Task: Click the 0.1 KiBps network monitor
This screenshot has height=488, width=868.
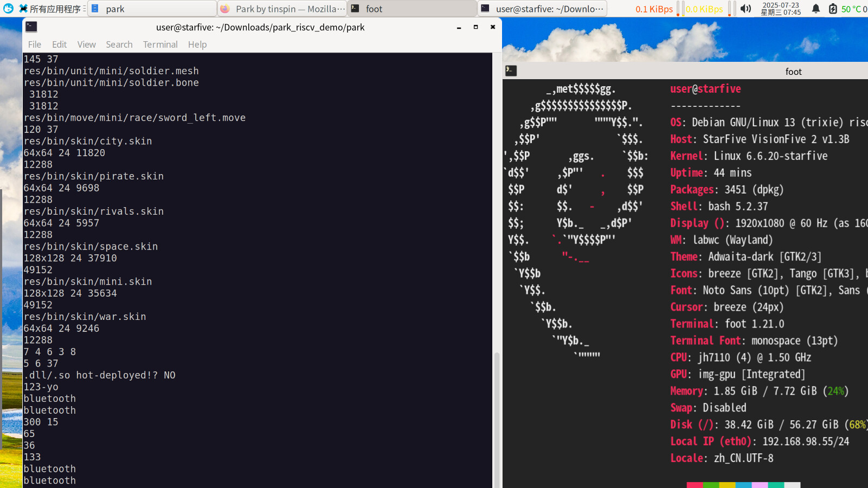Action: click(x=654, y=9)
